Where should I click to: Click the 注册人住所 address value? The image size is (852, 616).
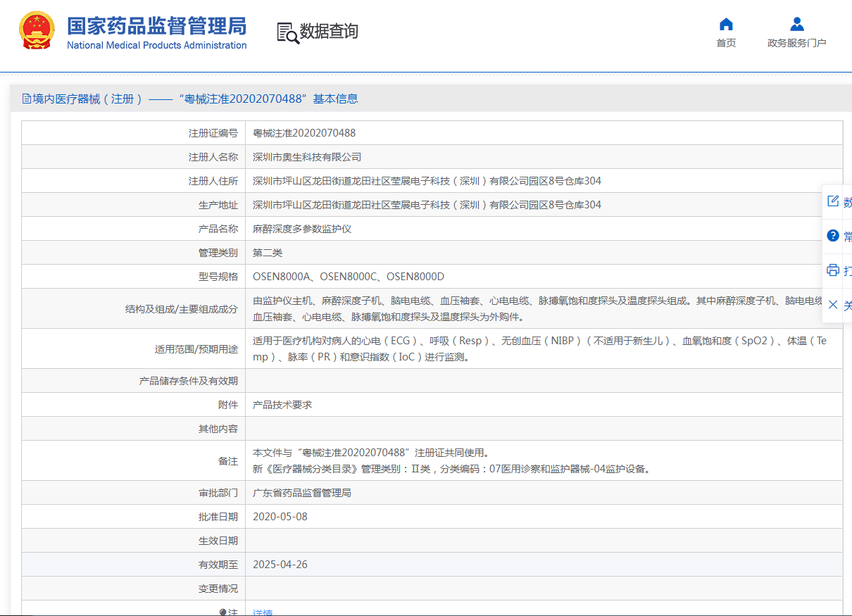427,181
